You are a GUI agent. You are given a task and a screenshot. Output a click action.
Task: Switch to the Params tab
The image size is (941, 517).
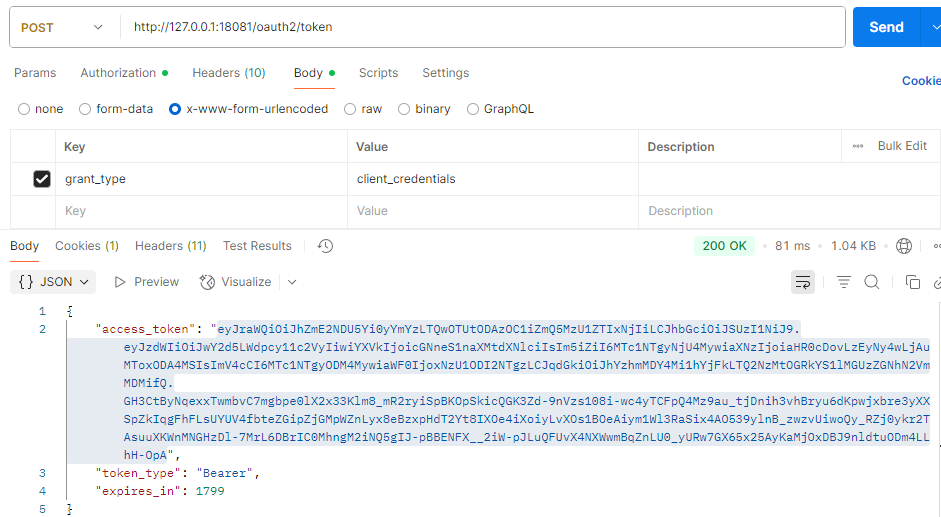[x=35, y=73]
